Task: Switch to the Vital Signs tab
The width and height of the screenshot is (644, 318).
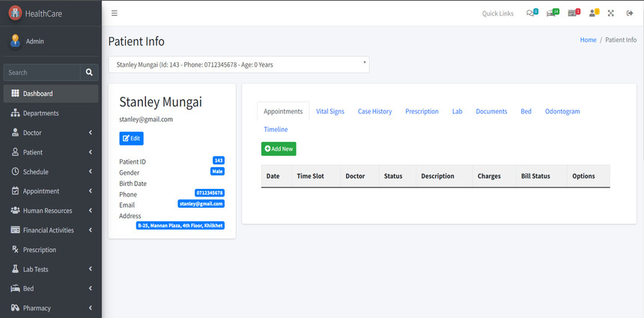Action: point(330,111)
